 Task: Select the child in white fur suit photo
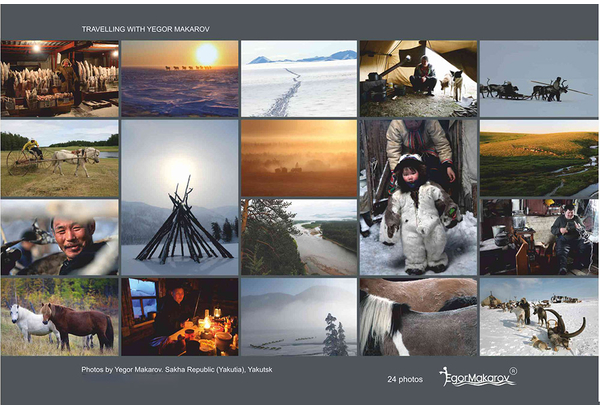coord(418,197)
